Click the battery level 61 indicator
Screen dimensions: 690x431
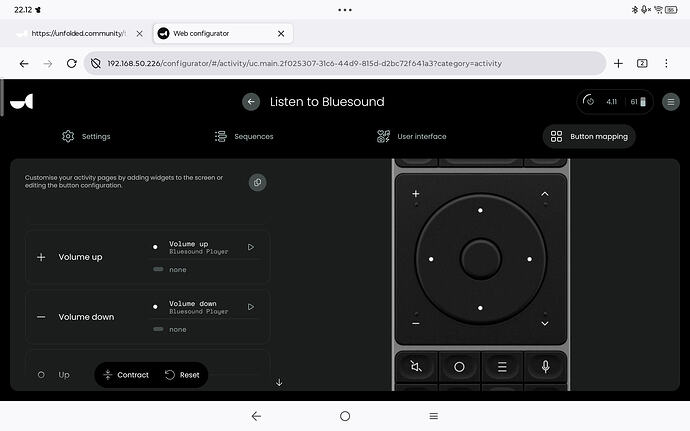point(638,102)
